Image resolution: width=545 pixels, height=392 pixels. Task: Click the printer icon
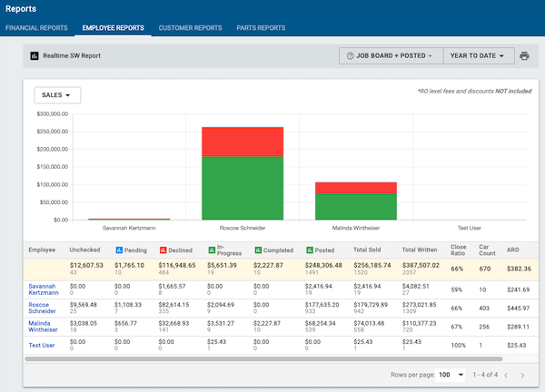point(524,56)
